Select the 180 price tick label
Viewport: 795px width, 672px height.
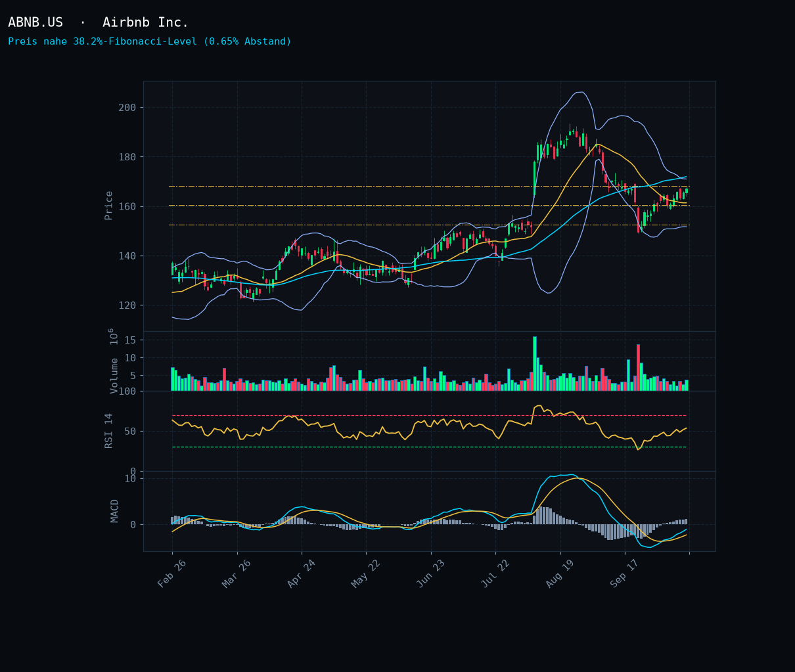pos(127,157)
